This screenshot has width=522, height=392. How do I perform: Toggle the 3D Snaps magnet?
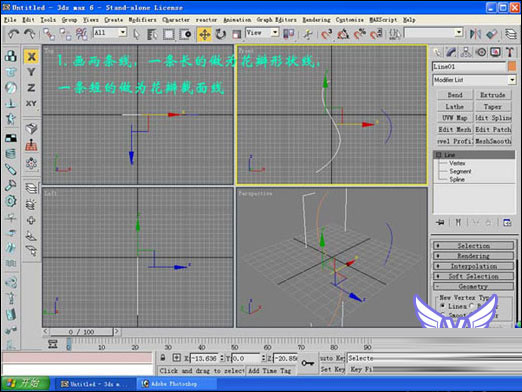pos(327,34)
